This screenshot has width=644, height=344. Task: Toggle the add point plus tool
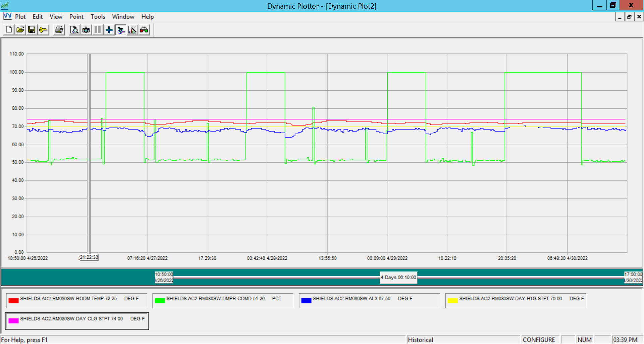pos(109,30)
